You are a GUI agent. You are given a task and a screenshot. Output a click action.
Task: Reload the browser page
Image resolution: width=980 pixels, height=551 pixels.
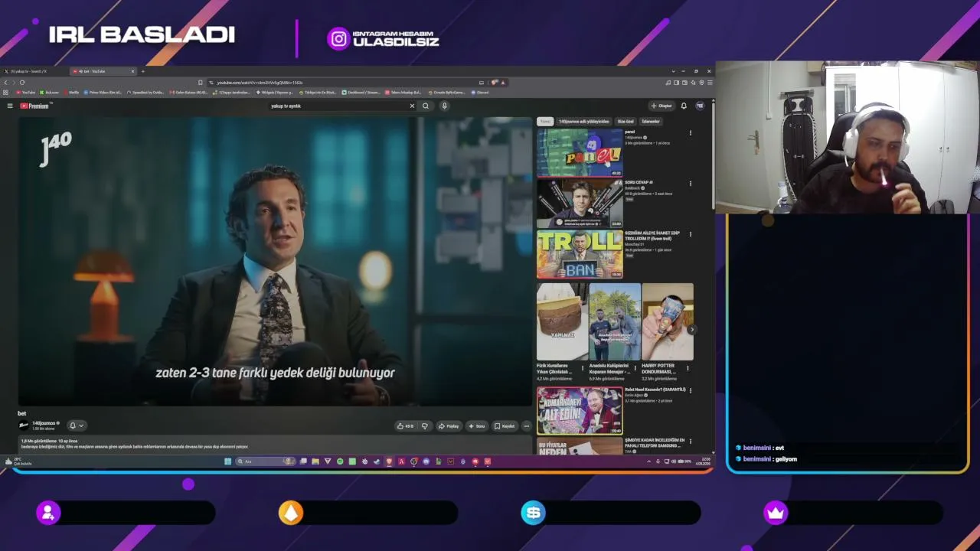click(22, 83)
